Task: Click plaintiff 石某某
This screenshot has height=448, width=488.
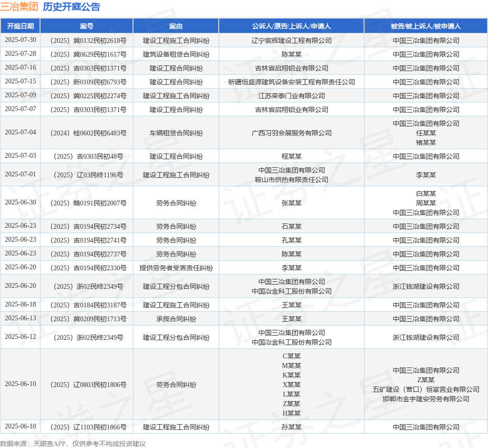Action: [x=292, y=226]
